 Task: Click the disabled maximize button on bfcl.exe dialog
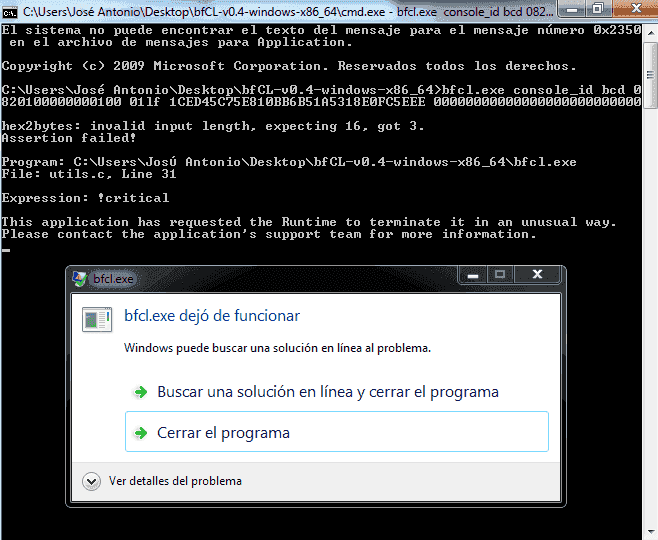pos(500,274)
